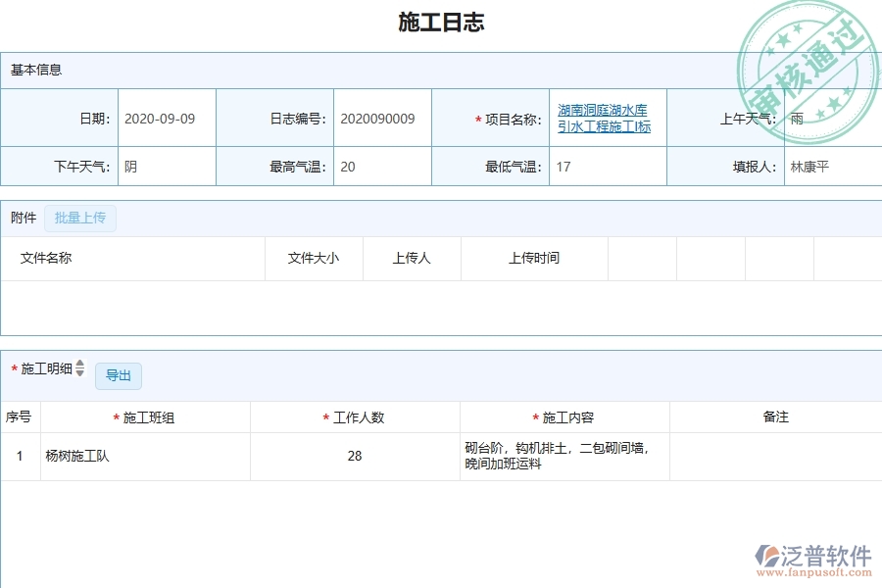Select the row numbered 1 in 施工明细
Screen dimensions: 882x588
coord(20,456)
